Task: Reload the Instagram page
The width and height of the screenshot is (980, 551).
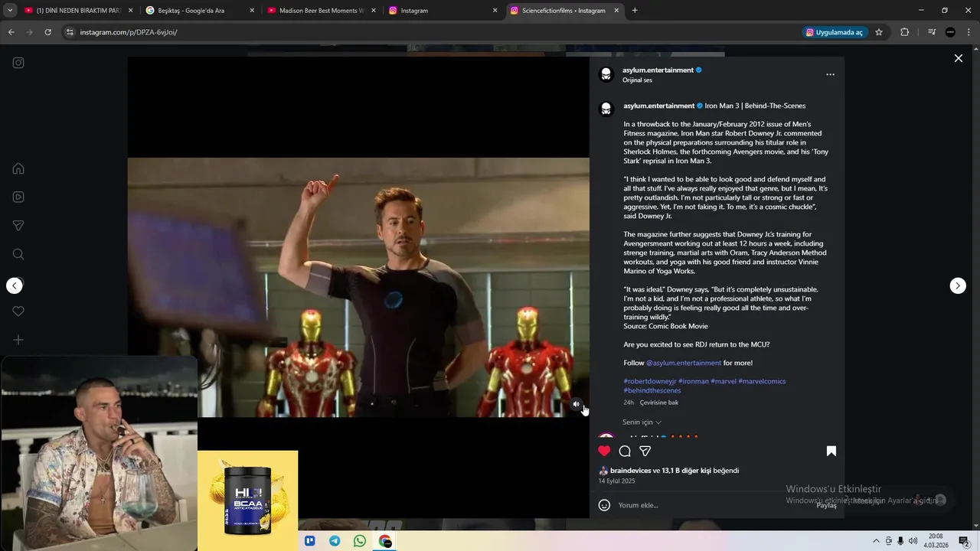Action: tap(47, 32)
